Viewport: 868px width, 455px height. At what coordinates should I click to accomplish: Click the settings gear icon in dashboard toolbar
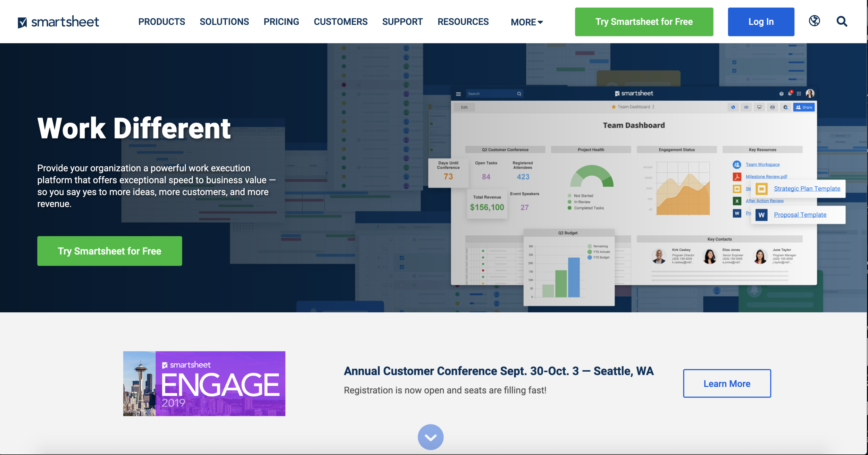785,107
